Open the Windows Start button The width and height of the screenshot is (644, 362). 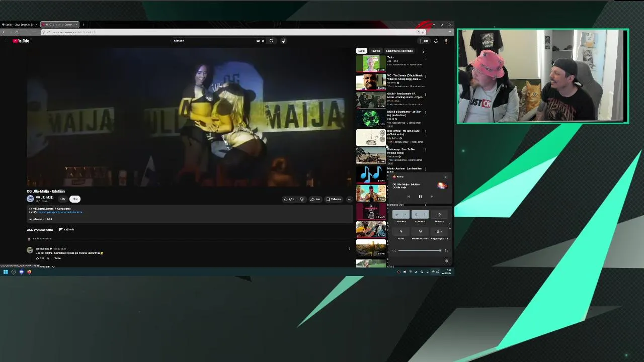click(6, 272)
